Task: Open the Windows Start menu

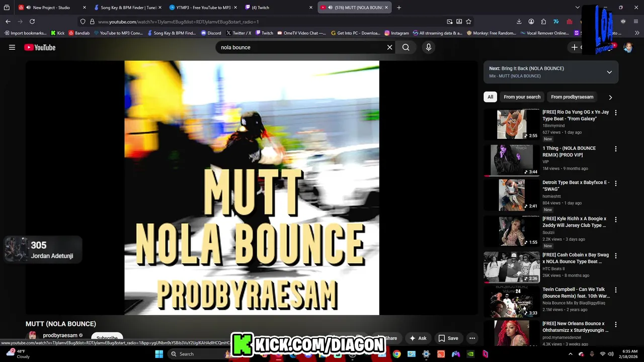Action: tap(159, 354)
